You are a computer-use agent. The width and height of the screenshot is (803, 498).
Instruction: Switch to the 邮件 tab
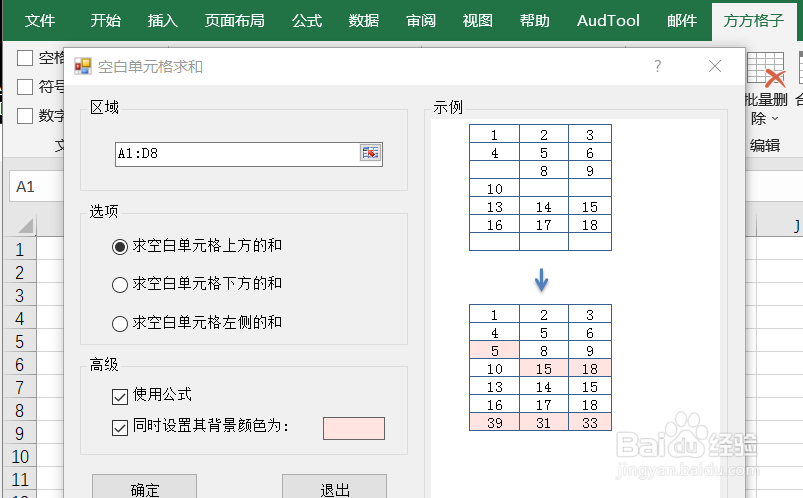click(x=682, y=21)
